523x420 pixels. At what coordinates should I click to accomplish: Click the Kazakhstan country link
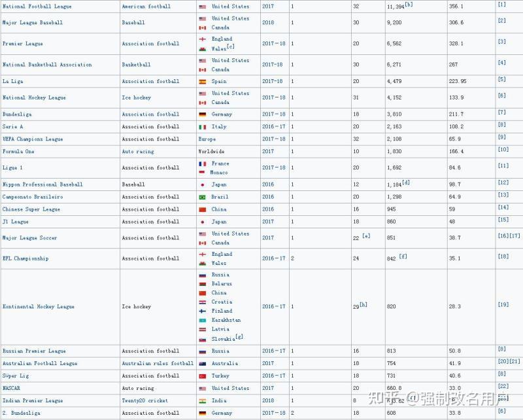pos(226,320)
